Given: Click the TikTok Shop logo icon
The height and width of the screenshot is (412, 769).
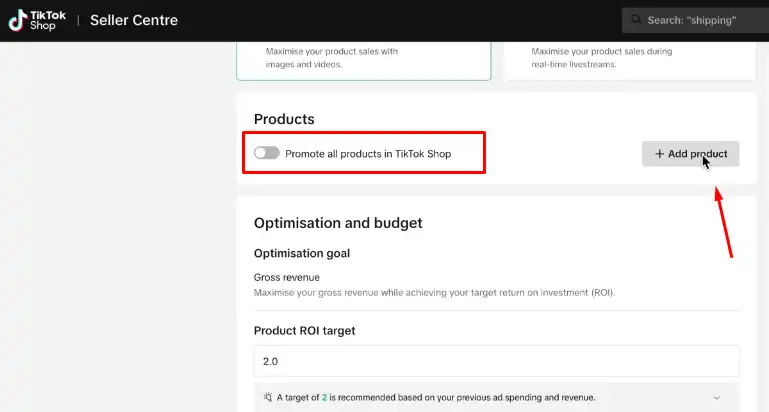Looking at the screenshot, I should click(x=17, y=21).
